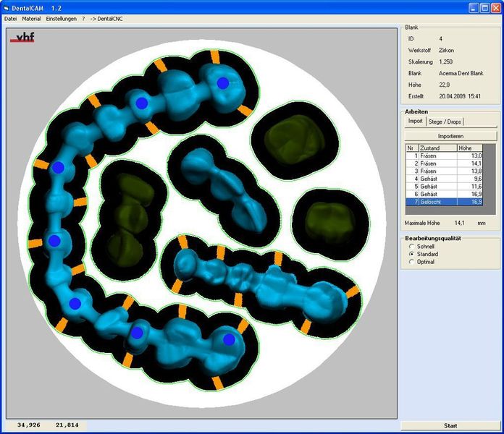The height and width of the screenshot is (434, 504).
Task: Click the blue drop marker at top of arch
Action: pyautogui.click(x=223, y=83)
